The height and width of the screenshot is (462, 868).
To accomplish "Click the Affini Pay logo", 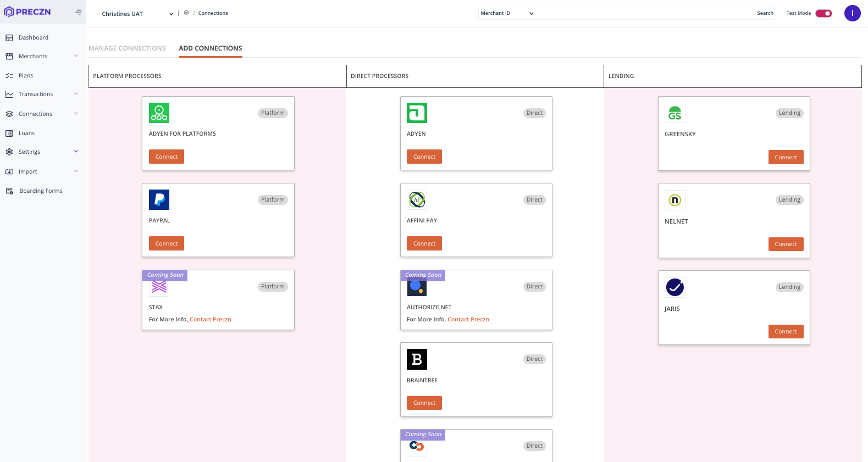I will tap(417, 199).
